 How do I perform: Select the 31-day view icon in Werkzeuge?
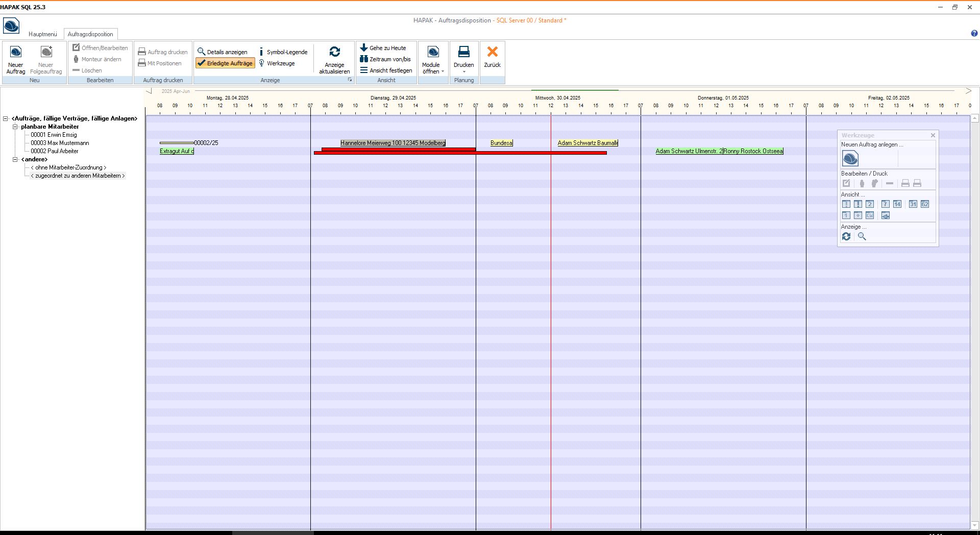pos(913,204)
